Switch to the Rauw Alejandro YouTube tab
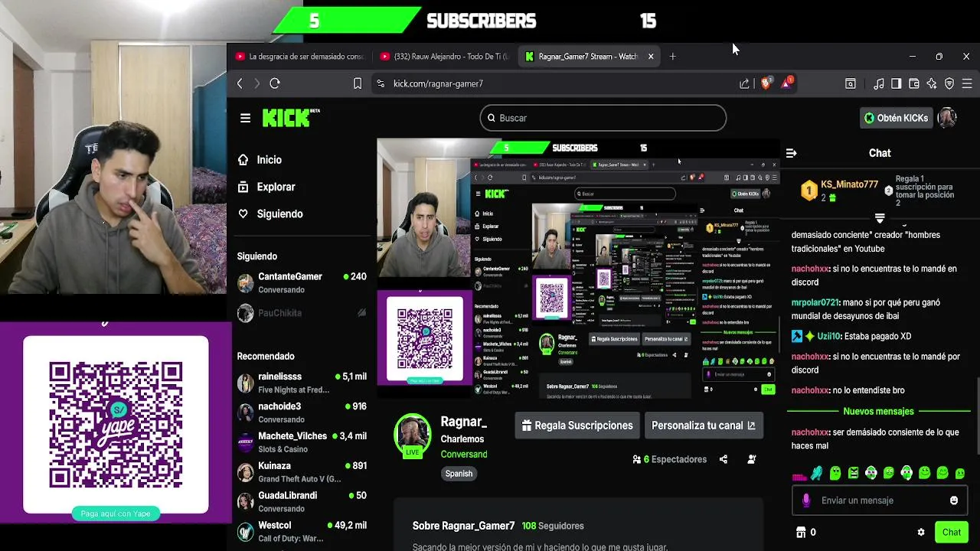980x551 pixels. pos(444,56)
